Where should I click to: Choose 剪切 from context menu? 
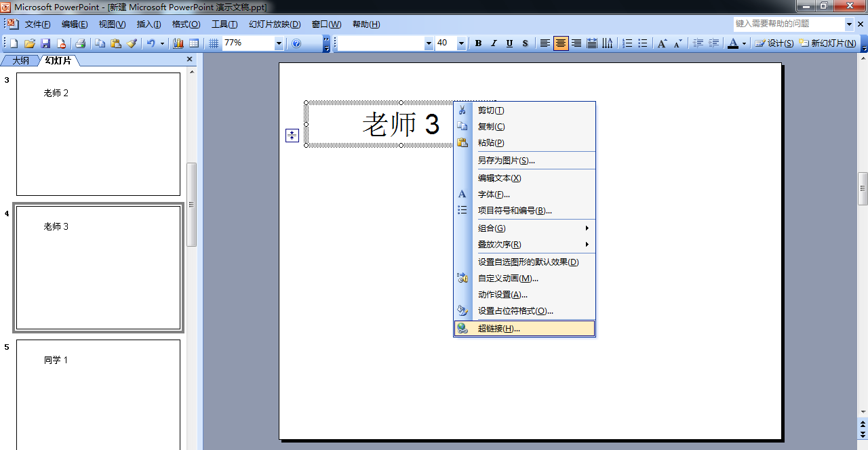pos(524,110)
